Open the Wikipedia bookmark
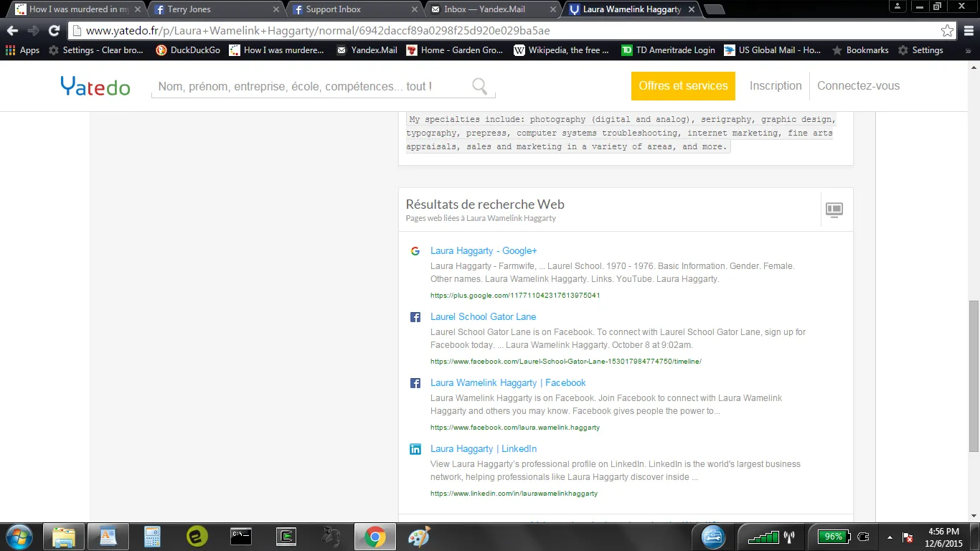The height and width of the screenshot is (551, 980). [561, 50]
